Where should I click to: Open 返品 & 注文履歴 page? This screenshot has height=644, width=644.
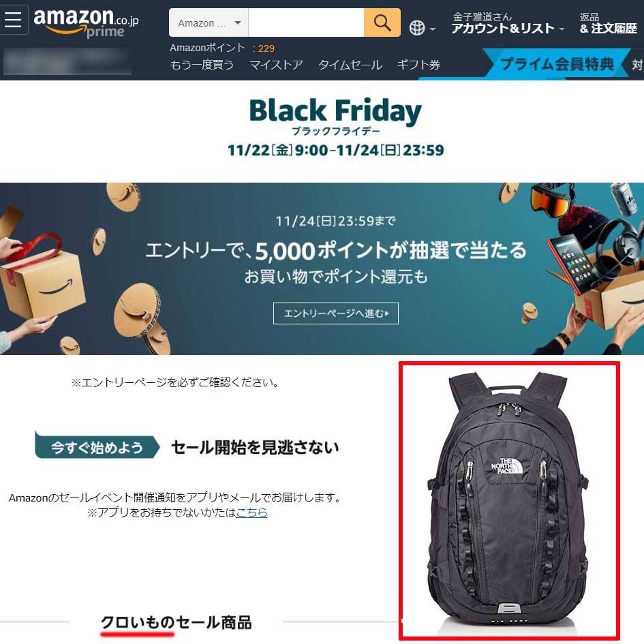pyautogui.click(x=609, y=23)
